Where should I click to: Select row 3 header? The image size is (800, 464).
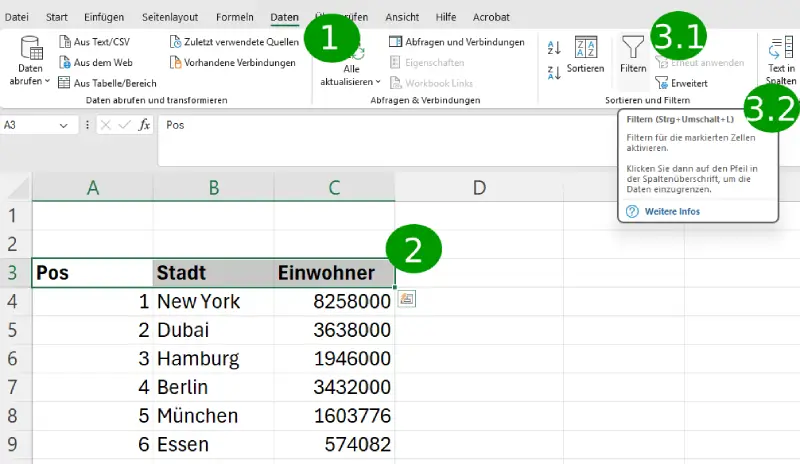(13, 273)
